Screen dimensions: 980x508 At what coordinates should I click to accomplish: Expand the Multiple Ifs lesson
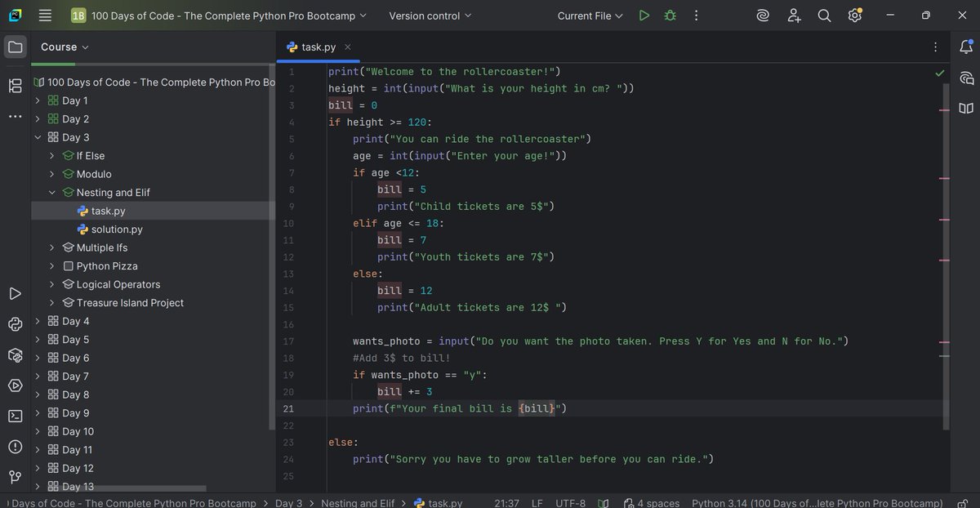point(52,247)
